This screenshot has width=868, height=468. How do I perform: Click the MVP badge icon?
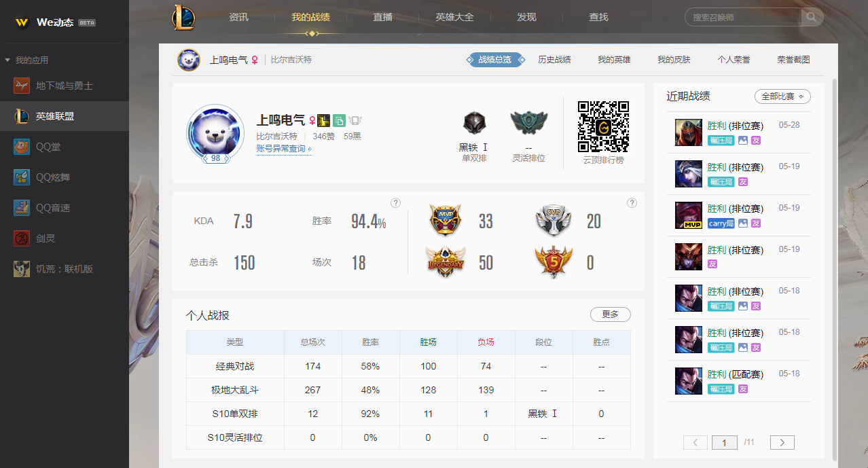tap(446, 221)
